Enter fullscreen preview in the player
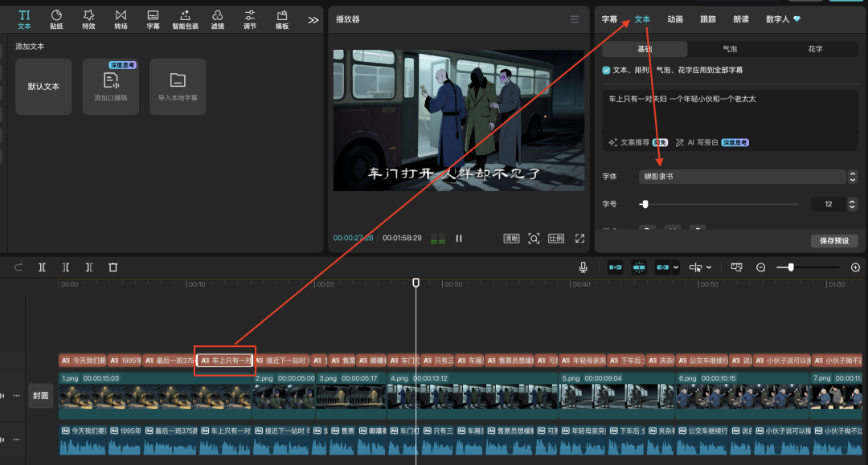Viewport: 868px width, 465px height. point(579,239)
